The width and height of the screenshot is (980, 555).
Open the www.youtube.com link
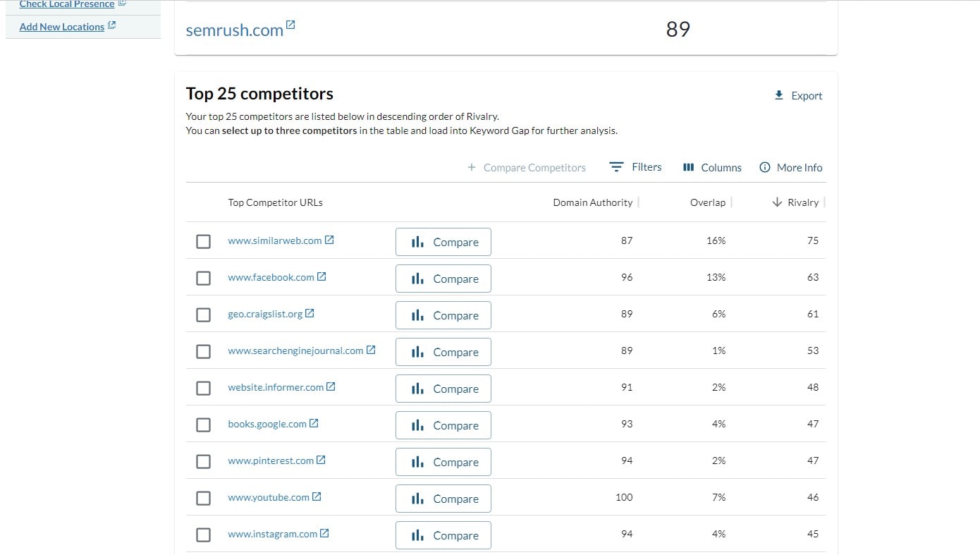point(269,497)
